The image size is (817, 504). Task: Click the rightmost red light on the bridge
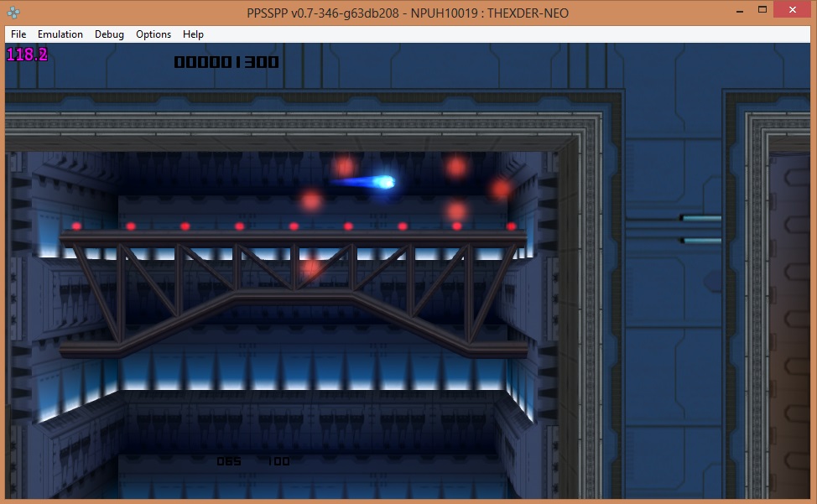pyautogui.click(x=511, y=226)
